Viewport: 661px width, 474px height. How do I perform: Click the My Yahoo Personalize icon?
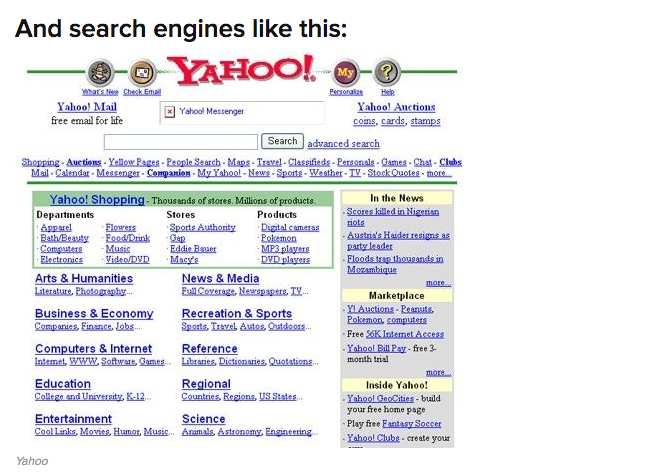pos(346,72)
